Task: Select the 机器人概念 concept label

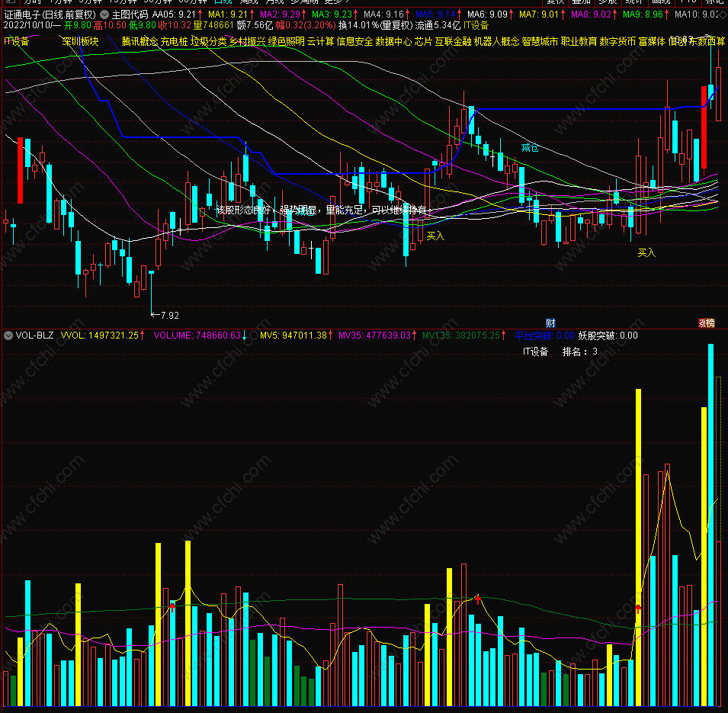Action: [496, 42]
